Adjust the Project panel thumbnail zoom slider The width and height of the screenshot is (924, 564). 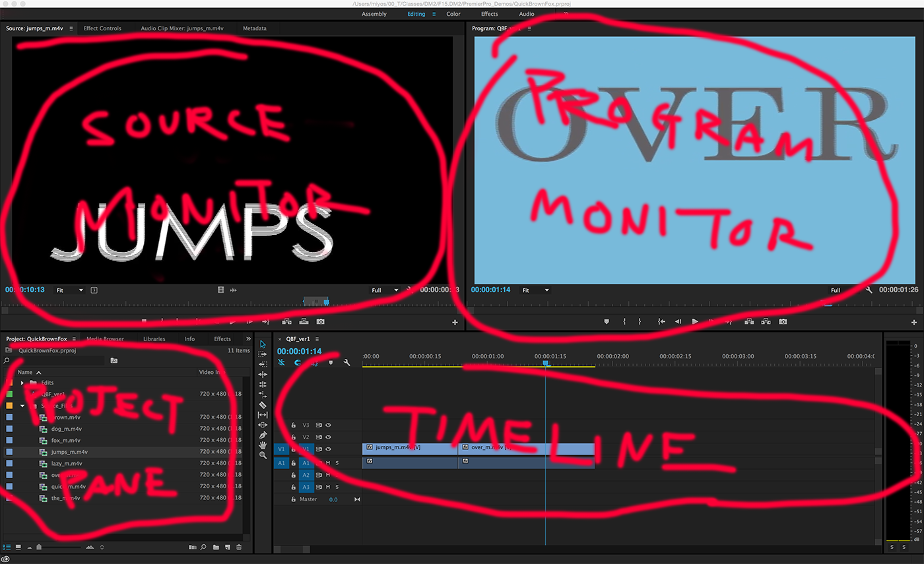40,547
